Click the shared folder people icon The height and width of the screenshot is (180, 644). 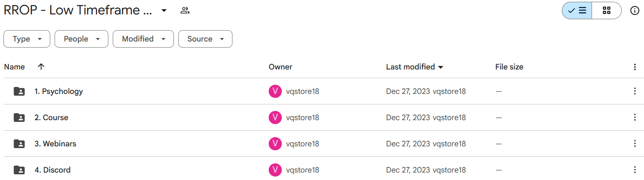tap(185, 10)
